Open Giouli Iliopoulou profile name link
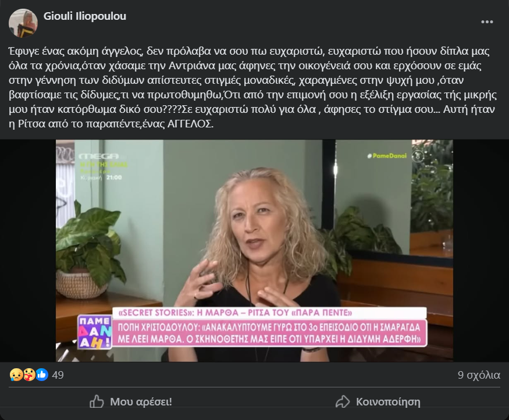Viewport: 509px width, 420px height. point(85,16)
